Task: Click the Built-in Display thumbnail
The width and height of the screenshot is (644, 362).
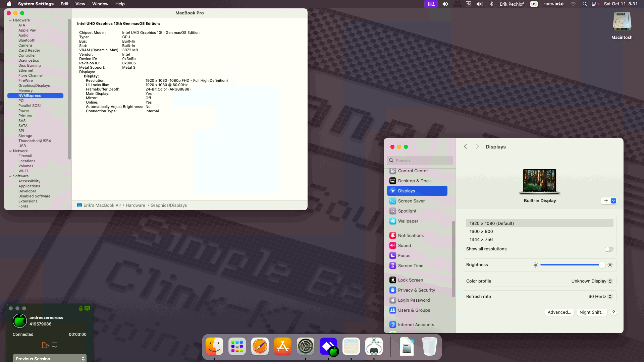Action: [540, 182]
